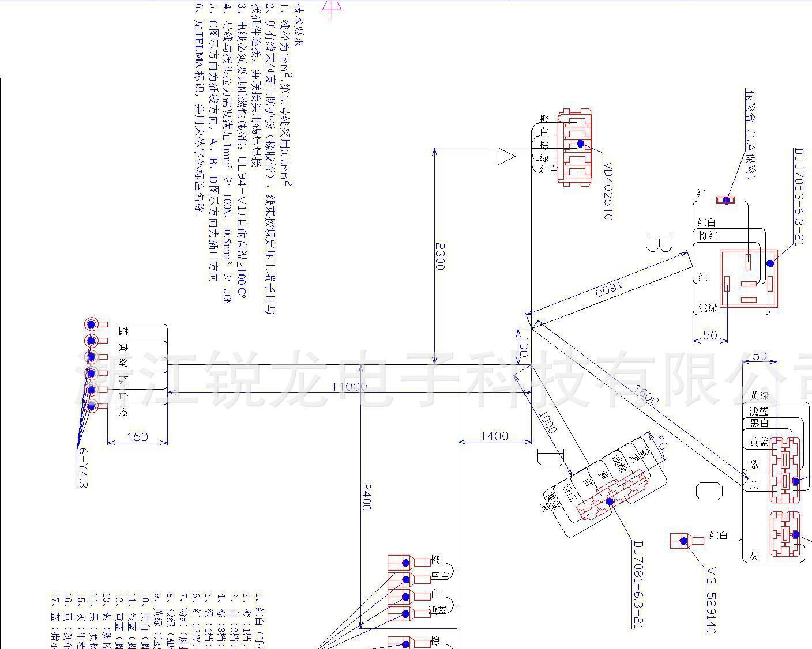Click the 保险盒 (15A保险) fuse box label
812x649 pixels.
coord(750,134)
